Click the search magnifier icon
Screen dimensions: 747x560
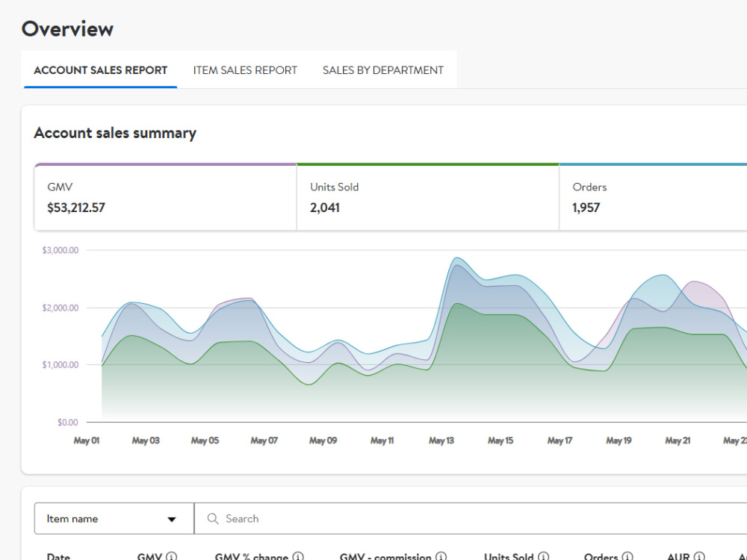213,519
